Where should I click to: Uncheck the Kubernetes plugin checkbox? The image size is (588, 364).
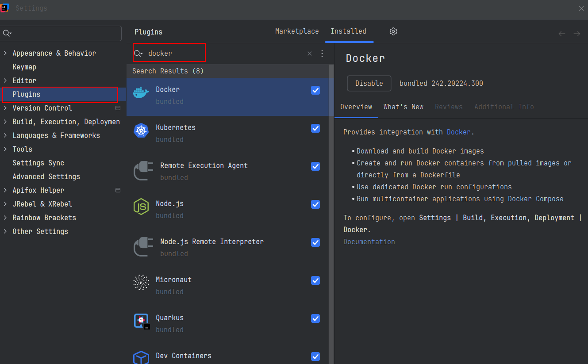click(315, 128)
